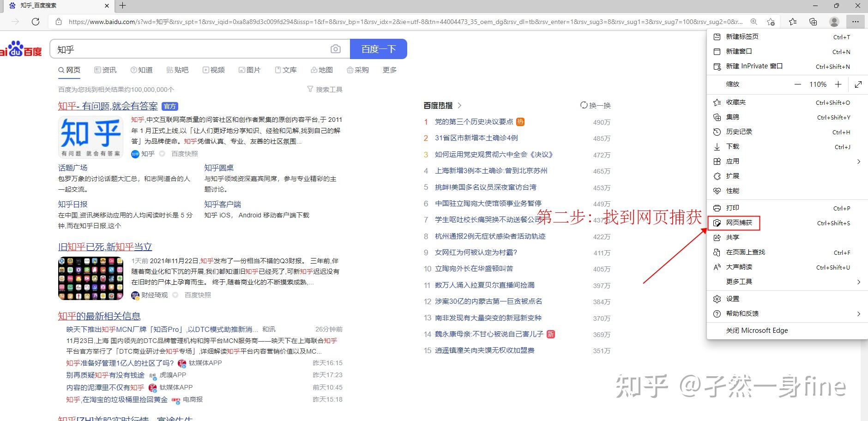The width and height of the screenshot is (868, 421).
Task: Open the favorites list toolbar icon
Action: [793, 22]
